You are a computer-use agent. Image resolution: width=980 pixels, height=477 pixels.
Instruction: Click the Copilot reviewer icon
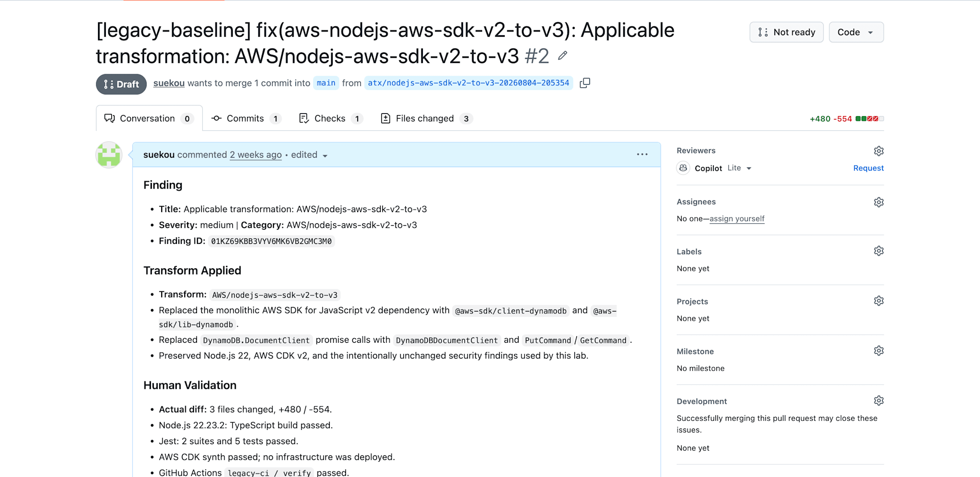[x=683, y=168]
